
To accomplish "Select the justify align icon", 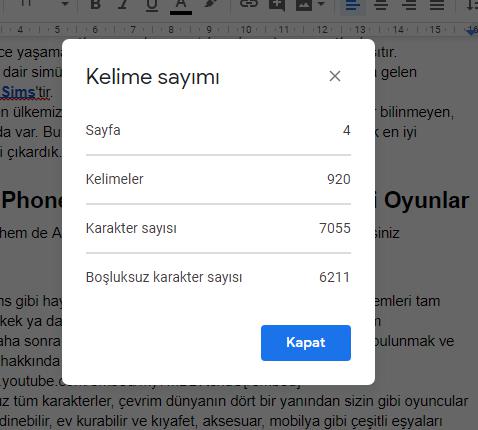I will [x=437, y=5].
